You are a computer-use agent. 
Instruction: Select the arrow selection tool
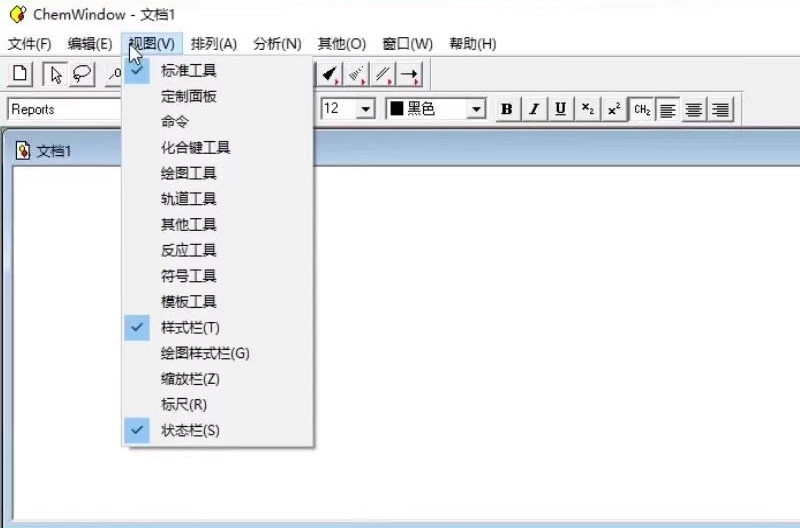(55, 74)
